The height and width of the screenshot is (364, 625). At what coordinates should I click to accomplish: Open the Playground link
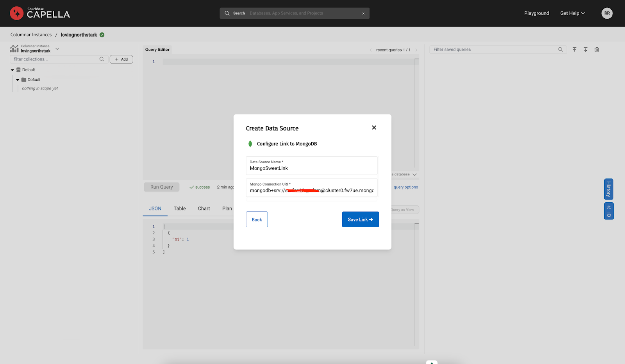point(537,13)
